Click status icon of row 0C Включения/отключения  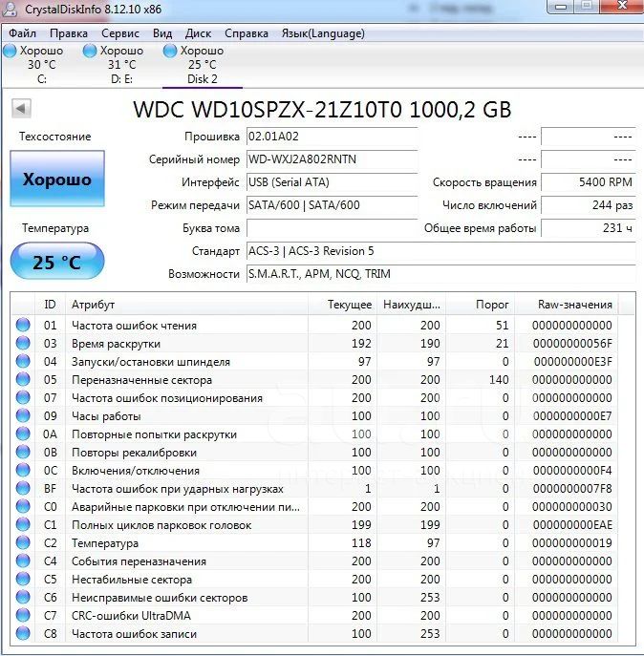click(23, 470)
